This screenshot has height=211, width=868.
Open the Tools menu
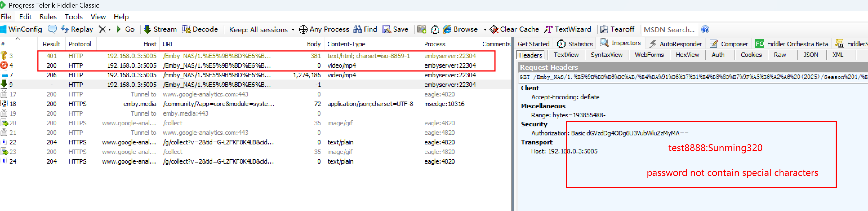[x=74, y=17]
